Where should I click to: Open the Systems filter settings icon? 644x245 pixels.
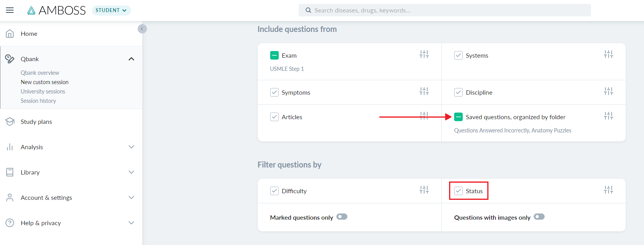609,55
